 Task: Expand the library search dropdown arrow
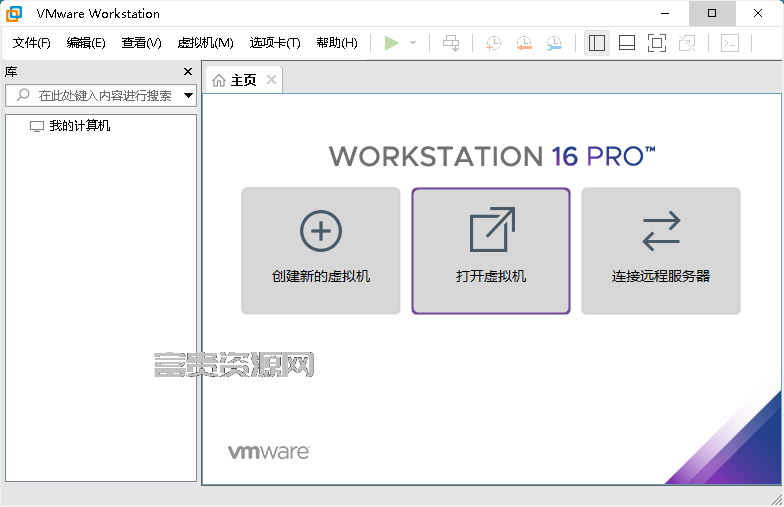[188, 96]
